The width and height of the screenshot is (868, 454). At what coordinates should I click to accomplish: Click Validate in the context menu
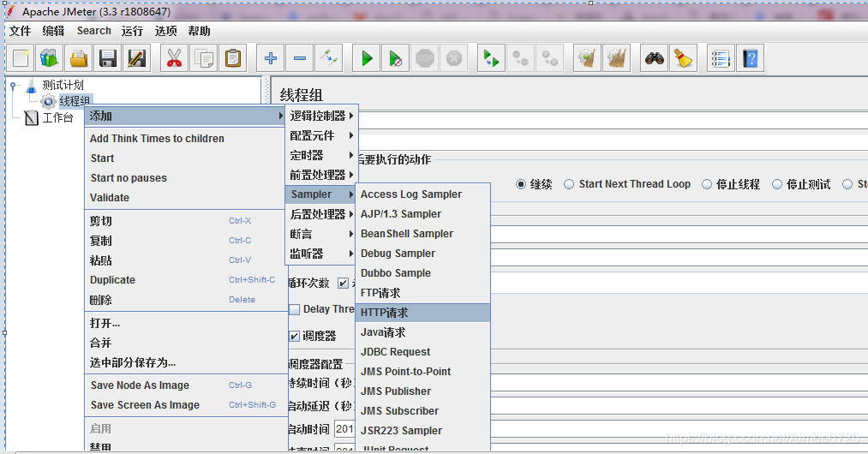(185, 198)
